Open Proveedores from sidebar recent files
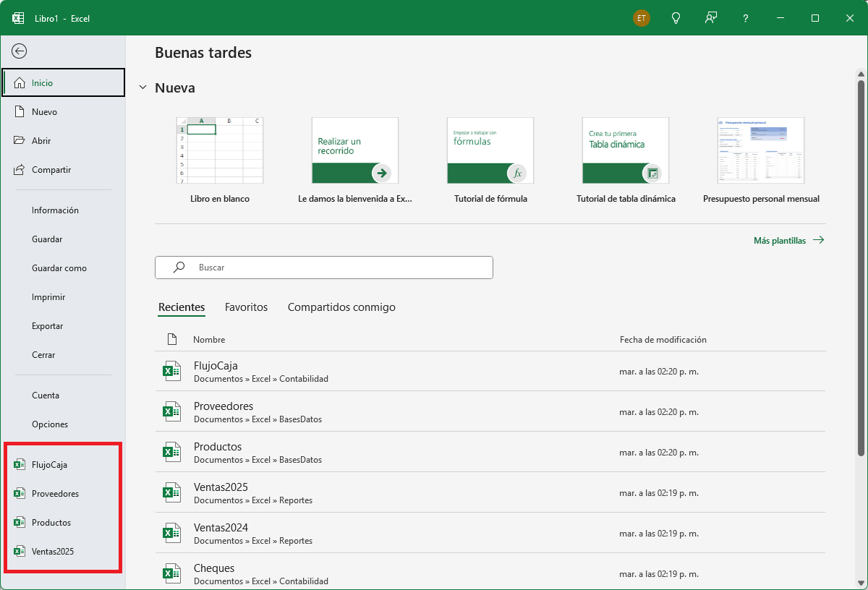Screen dimensions: 868x590 pos(64,494)
